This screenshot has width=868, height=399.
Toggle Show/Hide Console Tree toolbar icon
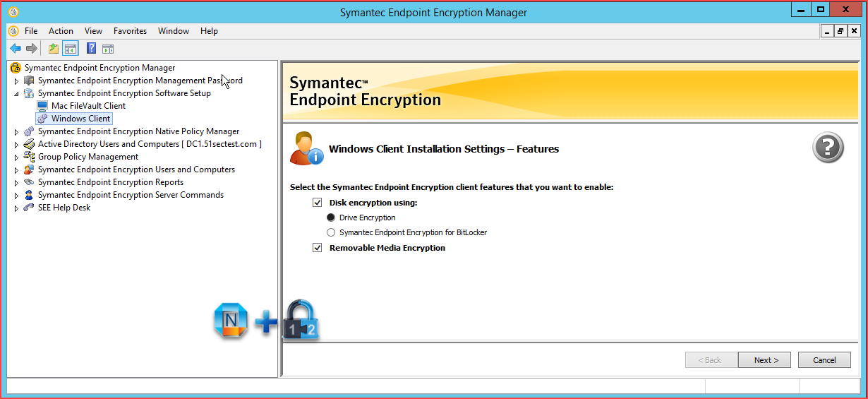pos(70,49)
